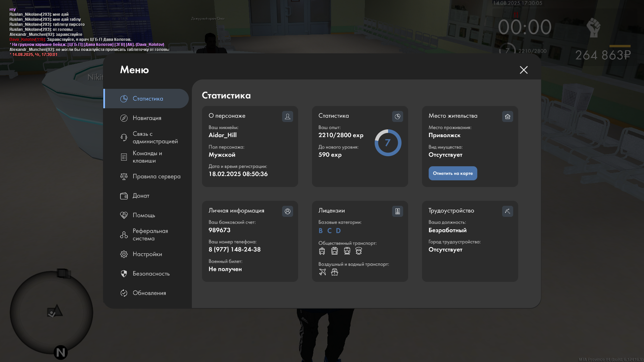Click the user circle icon in Личная информация
The width and height of the screenshot is (644, 362).
click(287, 211)
